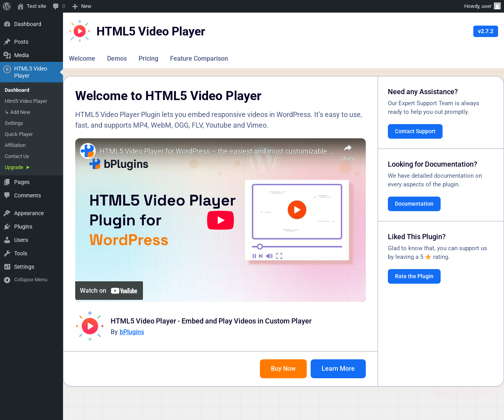Open the comments bubble in admin bar
Screen dimensions: 504x420
[56, 6]
